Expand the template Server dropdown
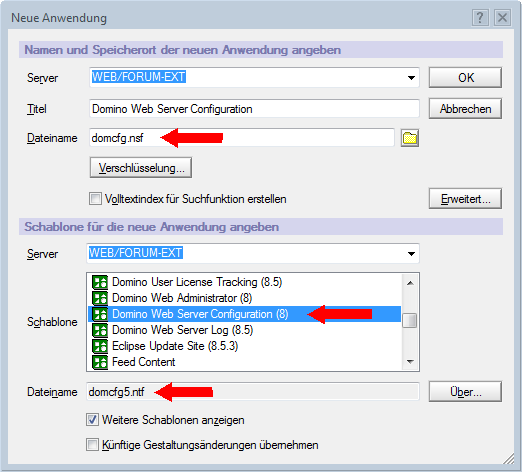The height and width of the screenshot is (472, 522). point(411,254)
